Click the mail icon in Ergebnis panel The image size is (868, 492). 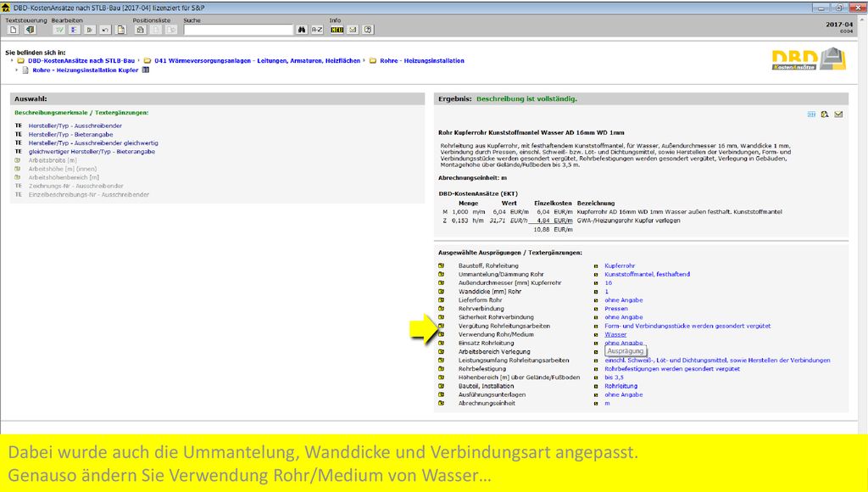(x=838, y=115)
